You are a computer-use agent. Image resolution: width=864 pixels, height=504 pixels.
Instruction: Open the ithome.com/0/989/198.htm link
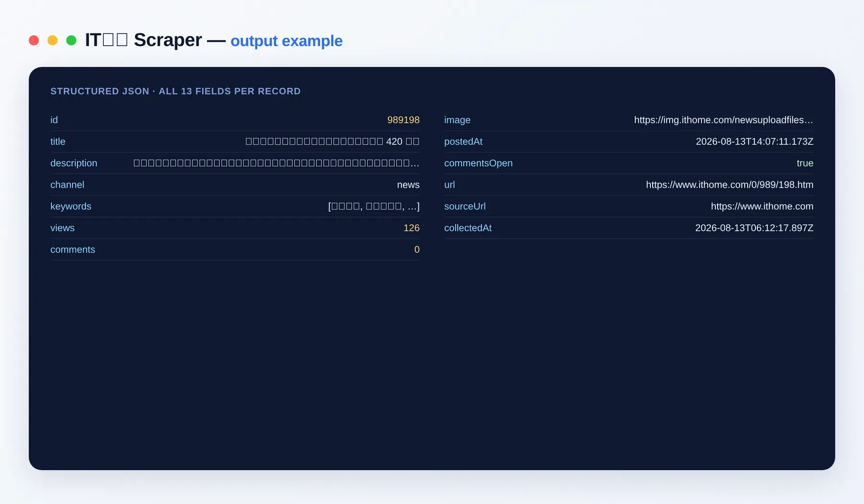coord(730,185)
